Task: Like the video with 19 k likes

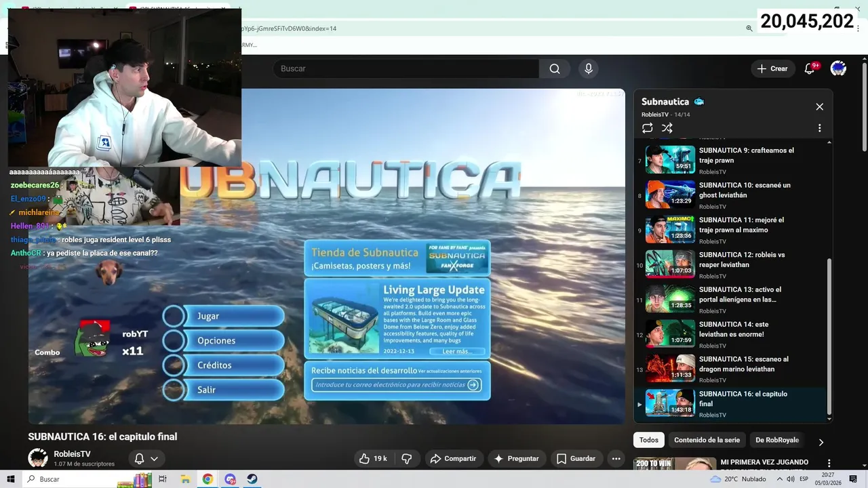Action: tap(373, 459)
